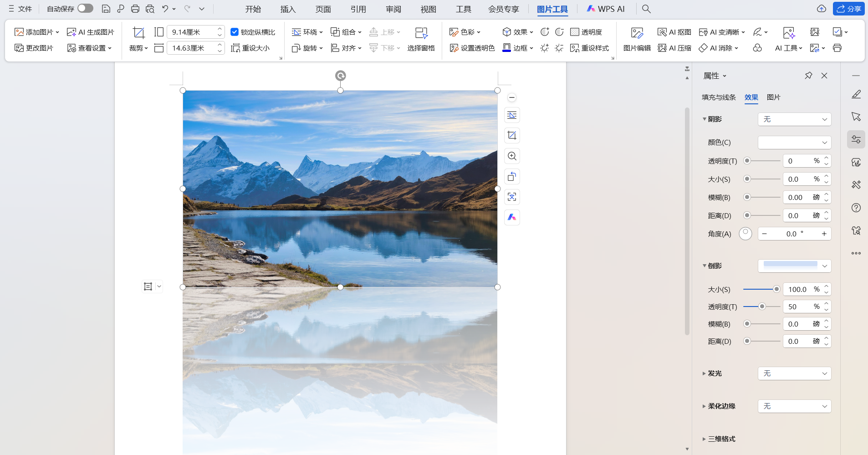
Task: Click the shadow angle dial
Action: point(745,234)
